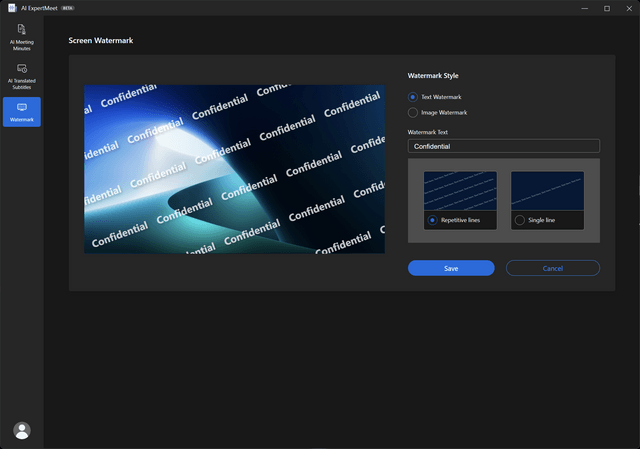Viewport: 640px width, 449px height.
Task: Click the BETA badge in title bar
Action: (68, 8)
